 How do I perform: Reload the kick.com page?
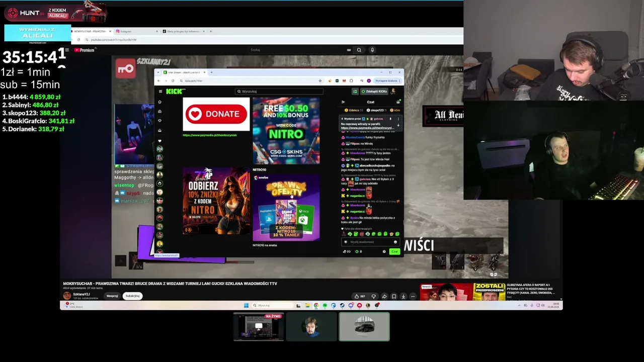click(x=173, y=80)
